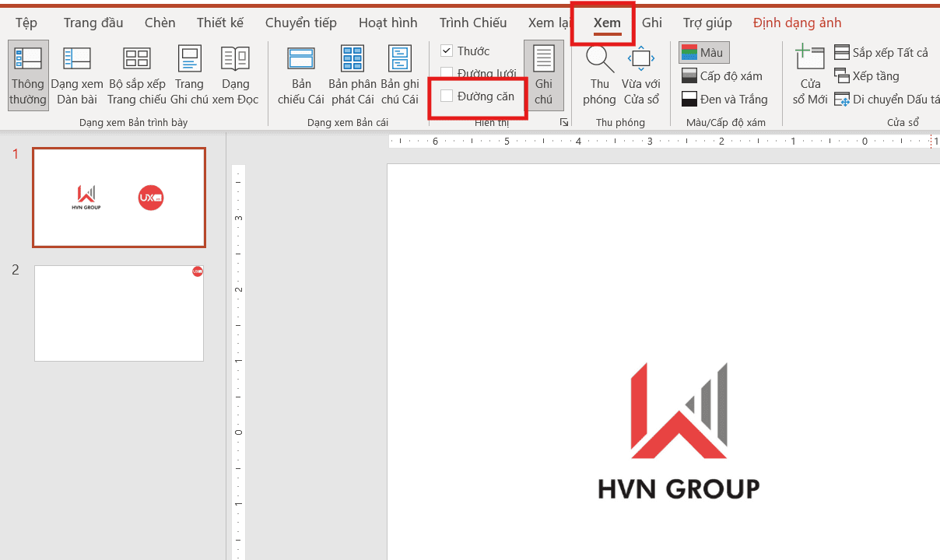Toggle the Thước ruler checkbox
Image resolution: width=940 pixels, height=560 pixels.
447,51
